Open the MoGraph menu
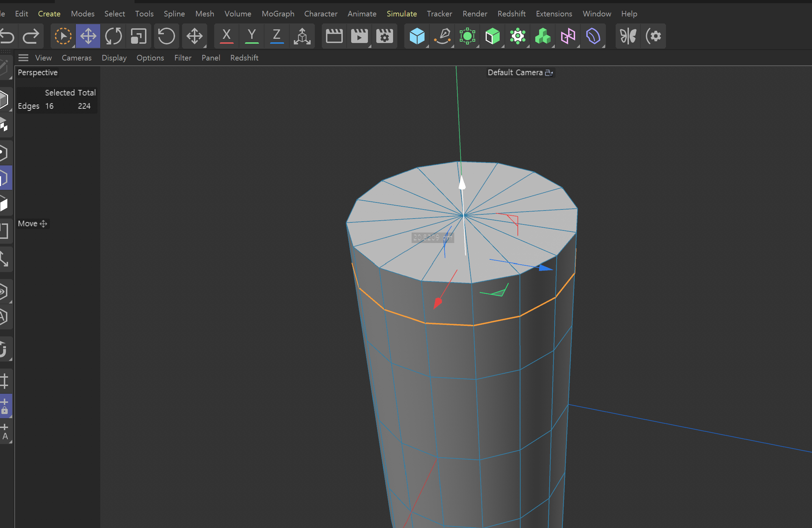Image resolution: width=812 pixels, height=528 pixels. click(278, 14)
